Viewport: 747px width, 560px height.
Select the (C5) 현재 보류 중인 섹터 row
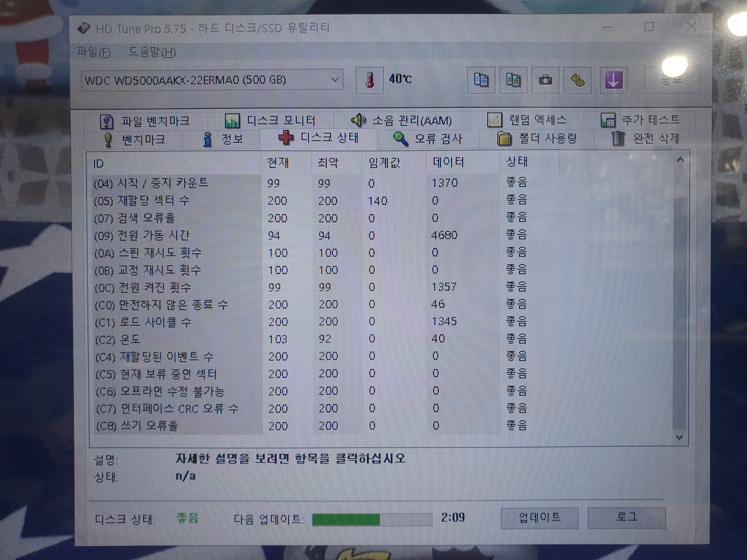382,374
